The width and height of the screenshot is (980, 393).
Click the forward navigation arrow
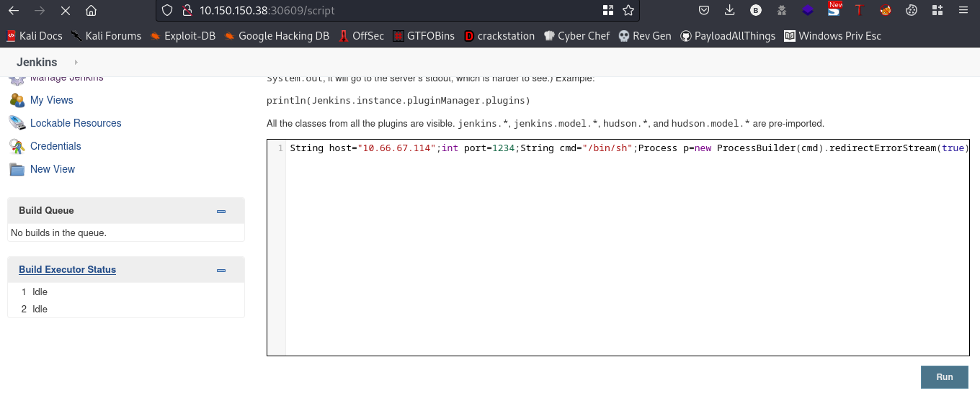click(40, 11)
